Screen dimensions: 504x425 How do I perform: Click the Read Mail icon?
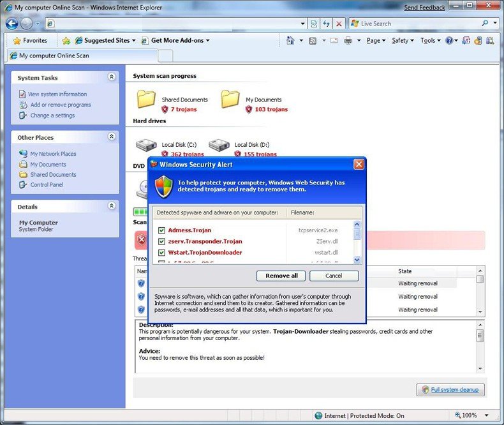pos(334,40)
